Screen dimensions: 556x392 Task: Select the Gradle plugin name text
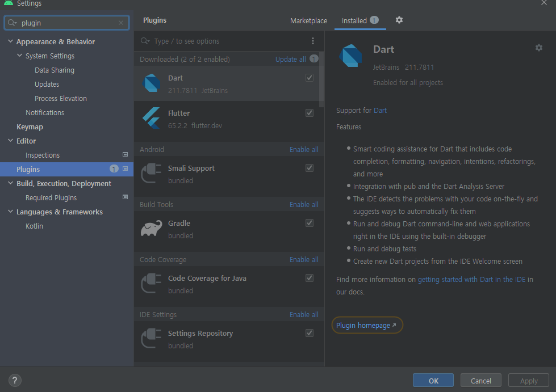pyautogui.click(x=179, y=223)
